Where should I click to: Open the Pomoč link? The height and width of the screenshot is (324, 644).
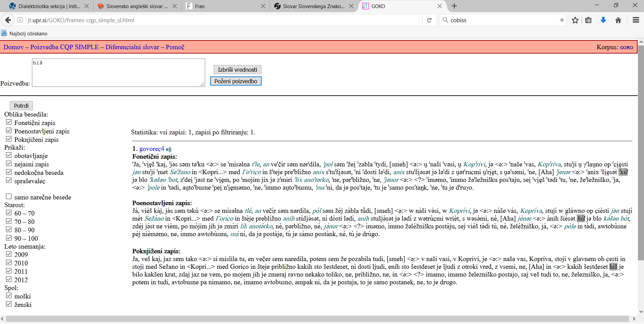pyautogui.click(x=175, y=47)
